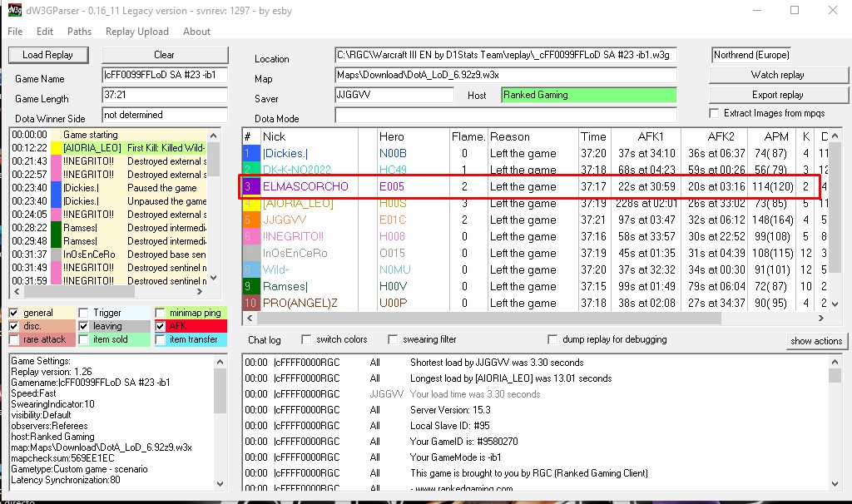Select chat line 'Server Version: 15.3'
852x504 pixels.
coord(450,410)
